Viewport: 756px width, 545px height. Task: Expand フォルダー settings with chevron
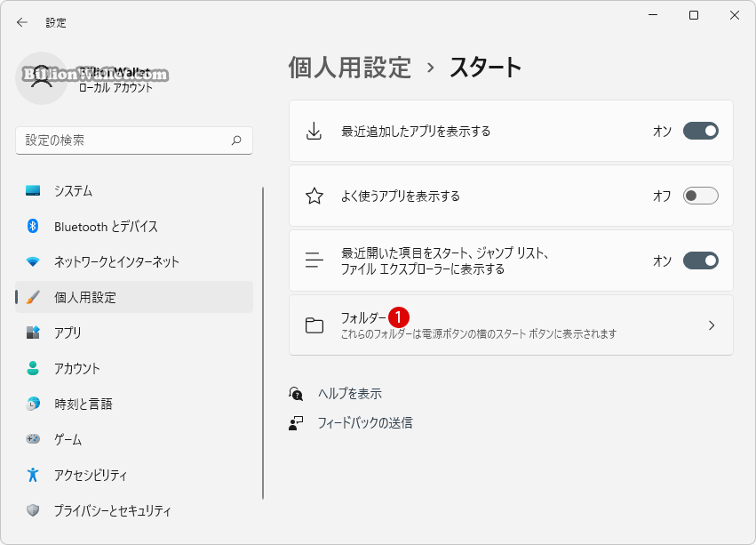[x=712, y=325]
